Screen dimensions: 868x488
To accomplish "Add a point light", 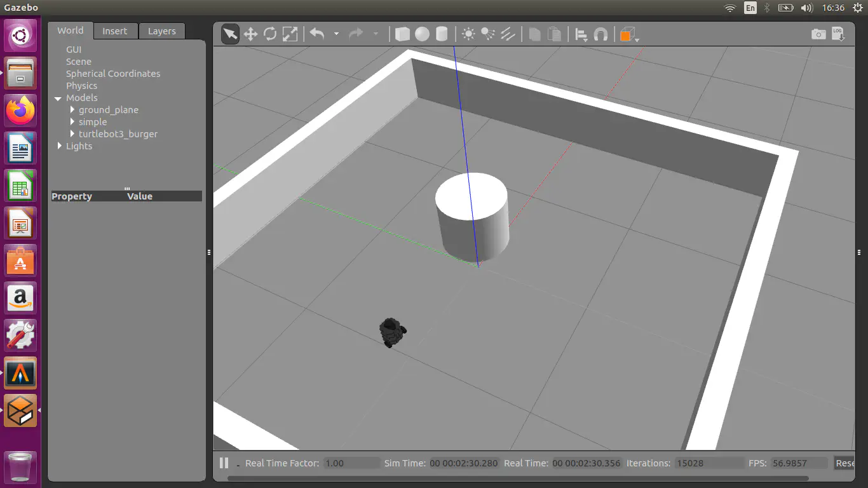I will point(468,34).
